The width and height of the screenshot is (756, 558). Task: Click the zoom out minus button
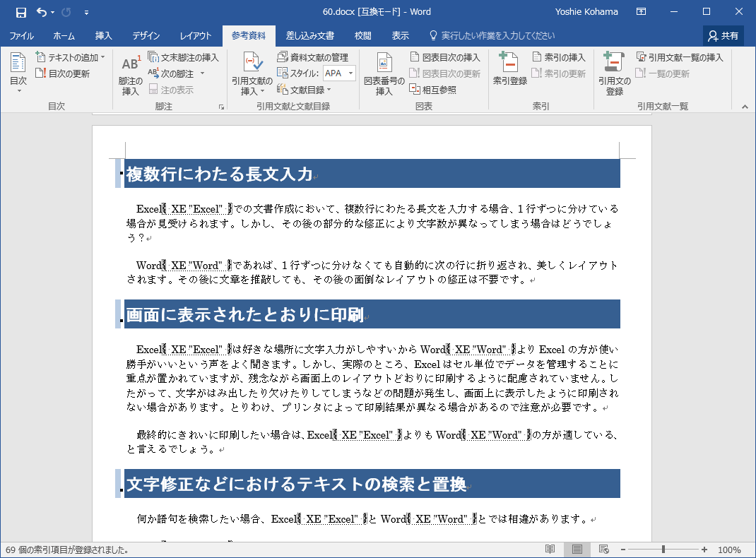pyautogui.click(x=623, y=550)
